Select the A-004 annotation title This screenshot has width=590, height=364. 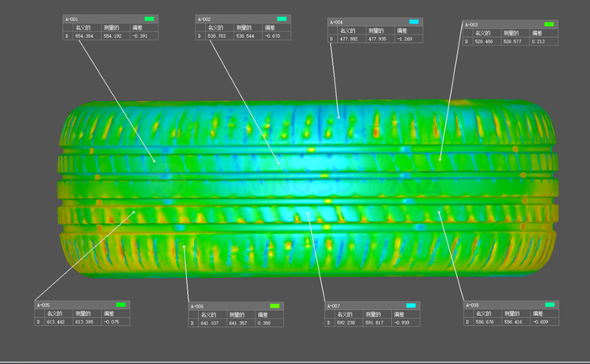[x=336, y=22]
